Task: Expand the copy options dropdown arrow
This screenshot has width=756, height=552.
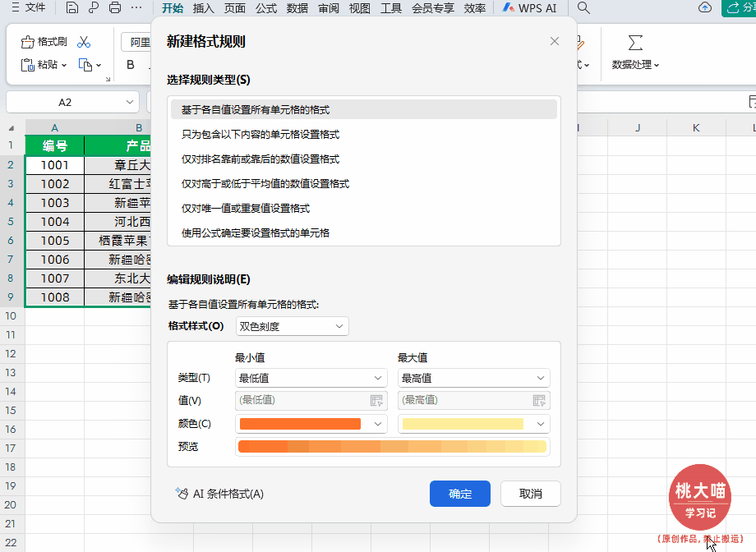Action: [x=99, y=65]
